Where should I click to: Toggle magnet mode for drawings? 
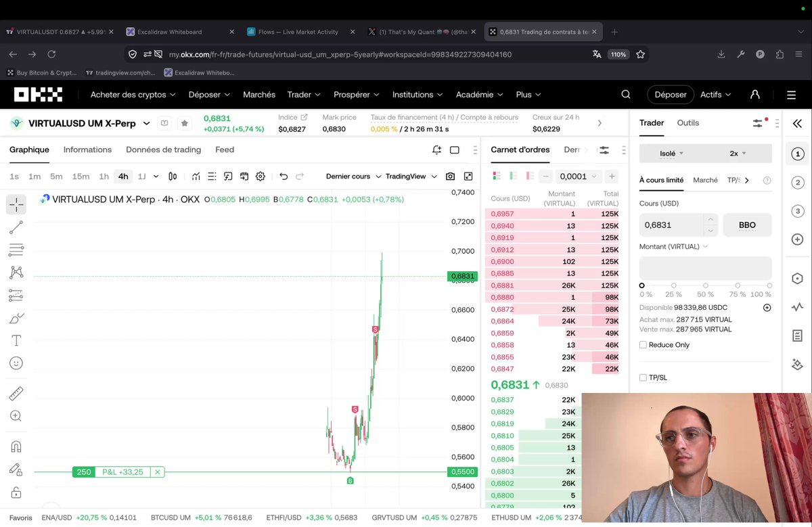[x=16, y=446]
